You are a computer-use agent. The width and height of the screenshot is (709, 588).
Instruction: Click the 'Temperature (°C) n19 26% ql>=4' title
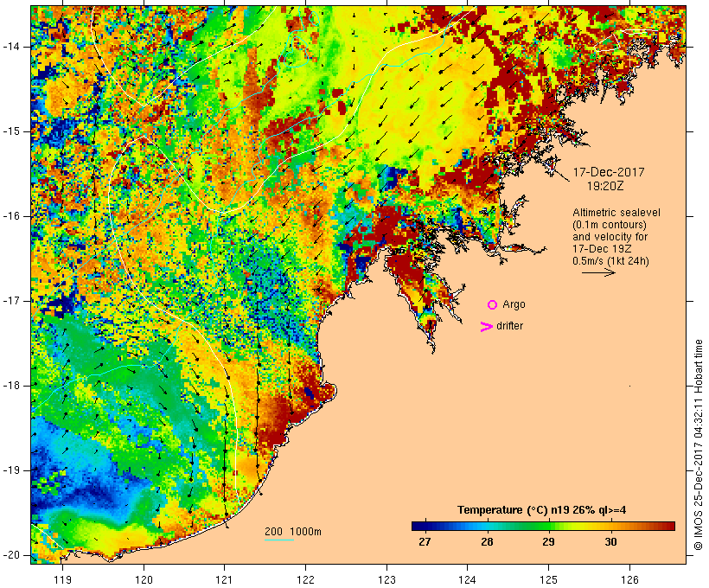(542, 510)
